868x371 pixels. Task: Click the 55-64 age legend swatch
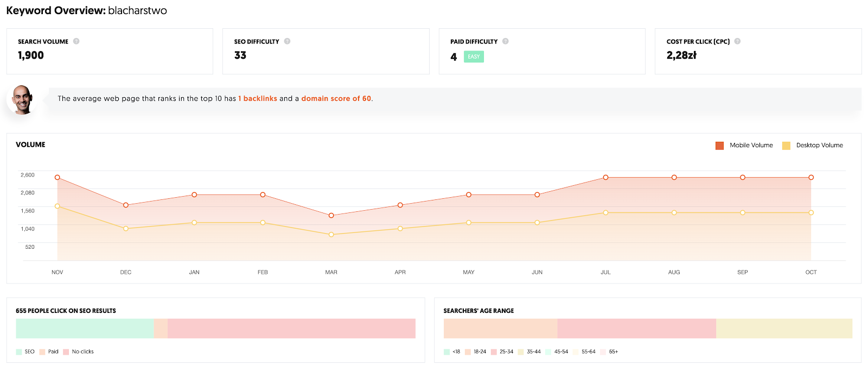pos(576,352)
